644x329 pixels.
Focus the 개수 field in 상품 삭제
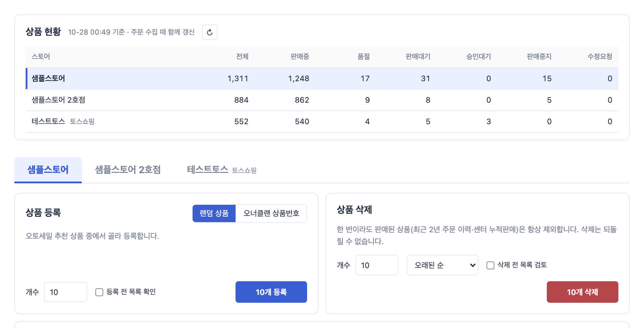pyautogui.click(x=377, y=265)
